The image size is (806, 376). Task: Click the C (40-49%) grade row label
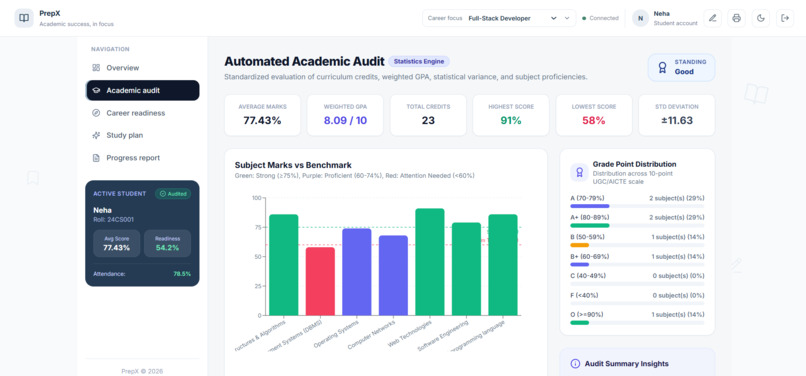[x=588, y=276]
